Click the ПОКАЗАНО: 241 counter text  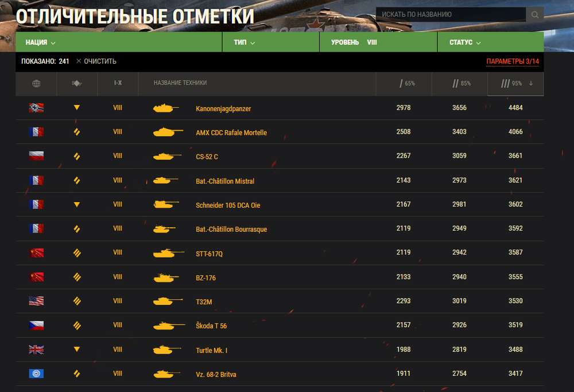click(x=45, y=61)
